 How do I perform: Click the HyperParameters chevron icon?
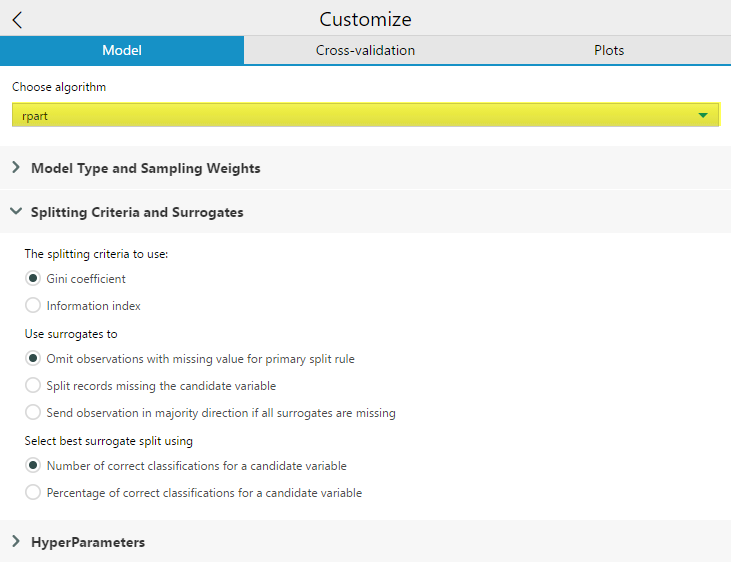pos(16,542)
